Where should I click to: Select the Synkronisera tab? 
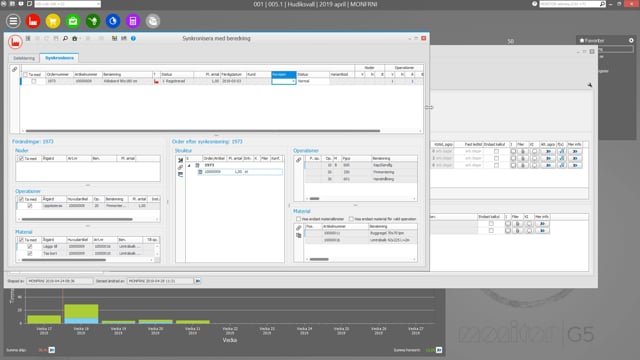point(60,58)
